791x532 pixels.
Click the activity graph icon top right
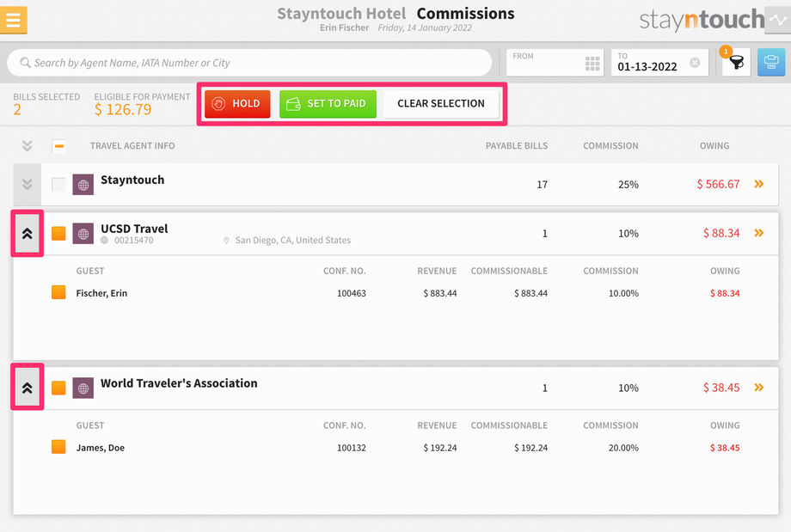point(778,20)
